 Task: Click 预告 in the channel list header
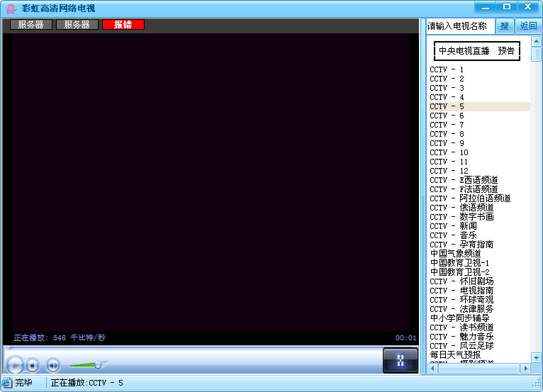(x=506, y=51)
